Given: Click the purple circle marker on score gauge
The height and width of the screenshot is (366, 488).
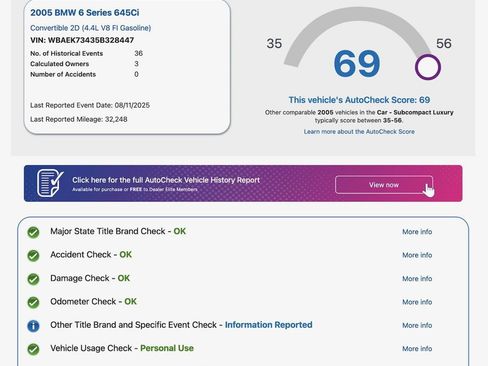Looking at the screenshot, I should [x=428, y=67].
